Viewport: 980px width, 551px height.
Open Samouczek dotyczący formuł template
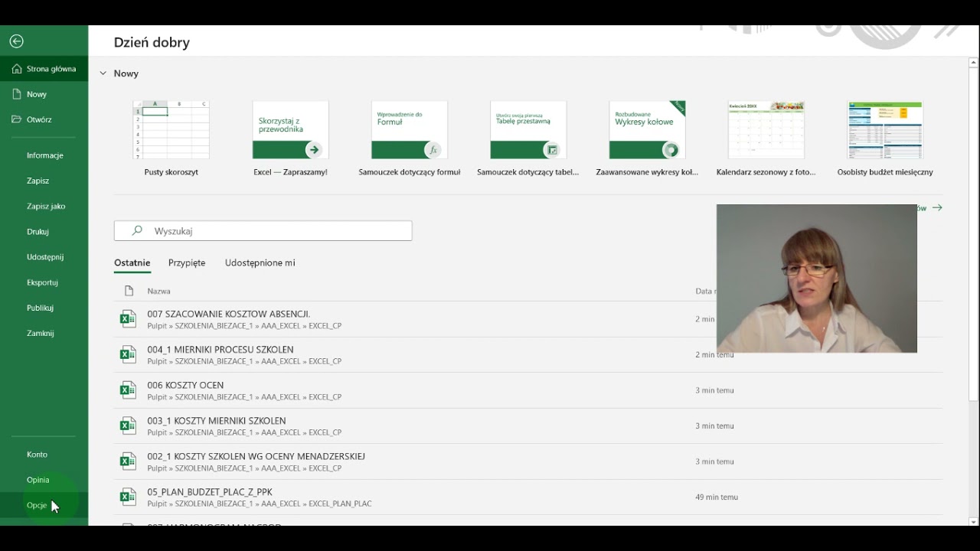[410, 139]
